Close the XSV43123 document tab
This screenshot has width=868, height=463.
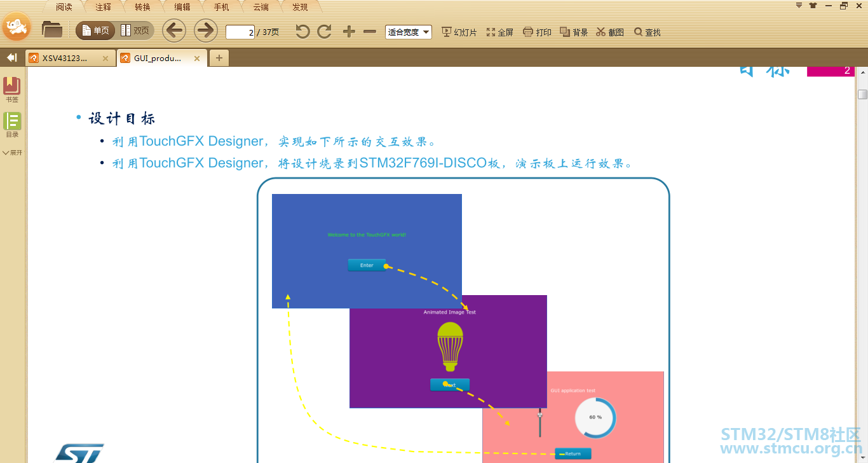105,59
